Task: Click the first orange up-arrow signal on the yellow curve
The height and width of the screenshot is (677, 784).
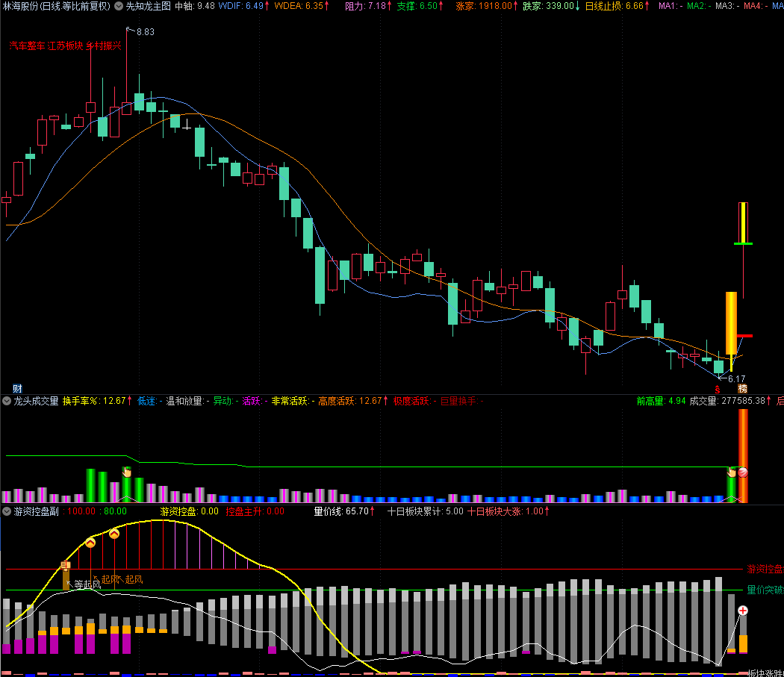Action: pos(90,543)
